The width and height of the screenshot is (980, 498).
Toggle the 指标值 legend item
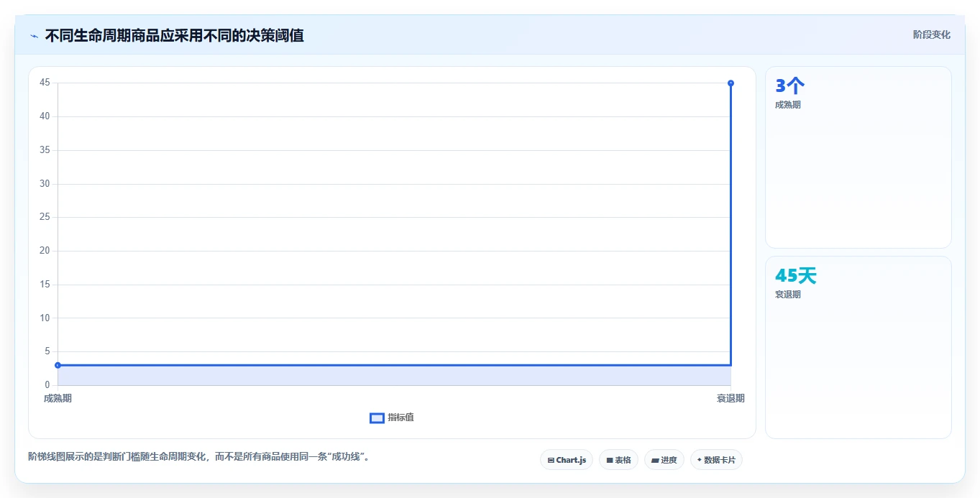tap(392, 418)
